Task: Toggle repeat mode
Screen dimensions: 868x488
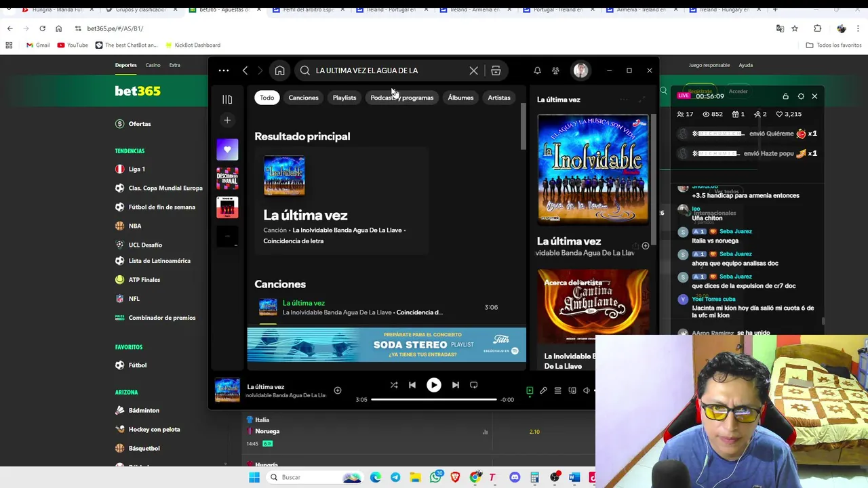Action: tap(473, 385)
